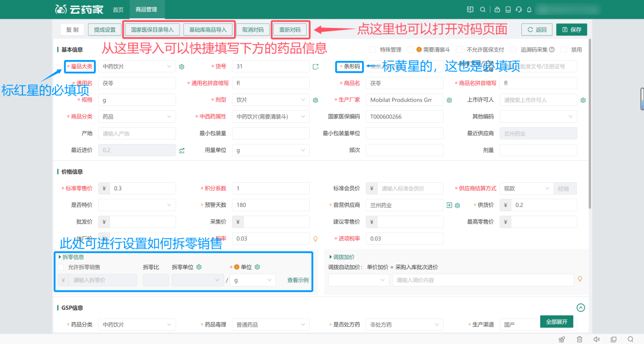Click the rocket icon in bottom bar
644x344 pixels.
[x=562, y=339]
